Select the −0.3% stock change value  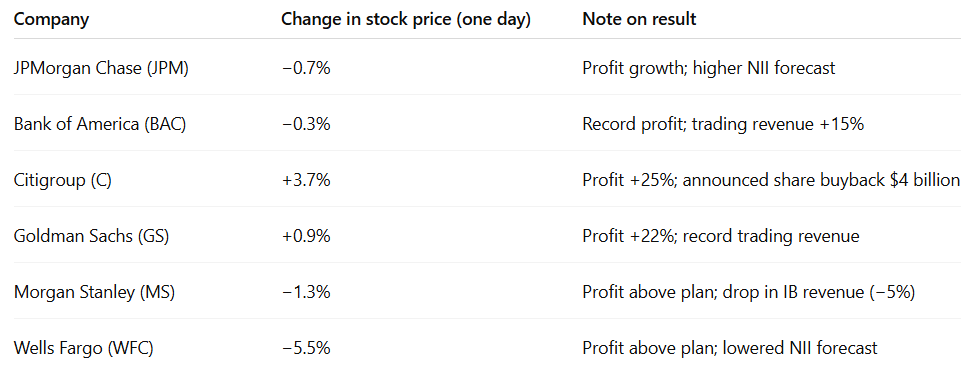point(306,124)
